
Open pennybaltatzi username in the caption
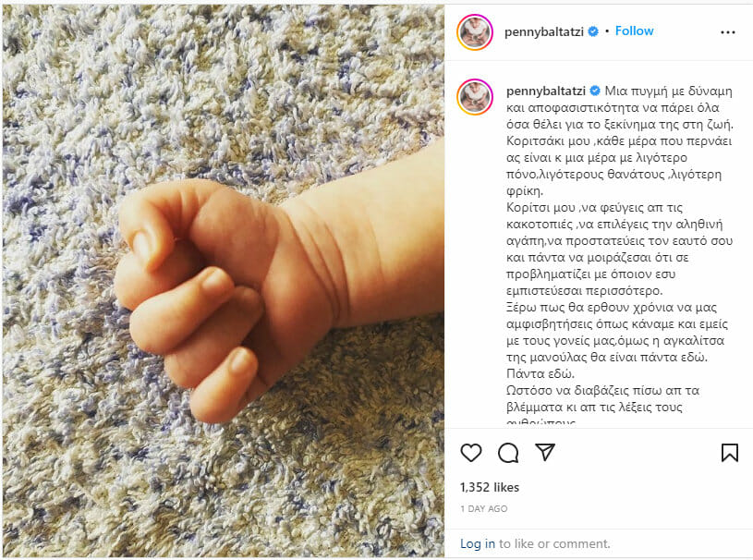[x=546, y=91]
